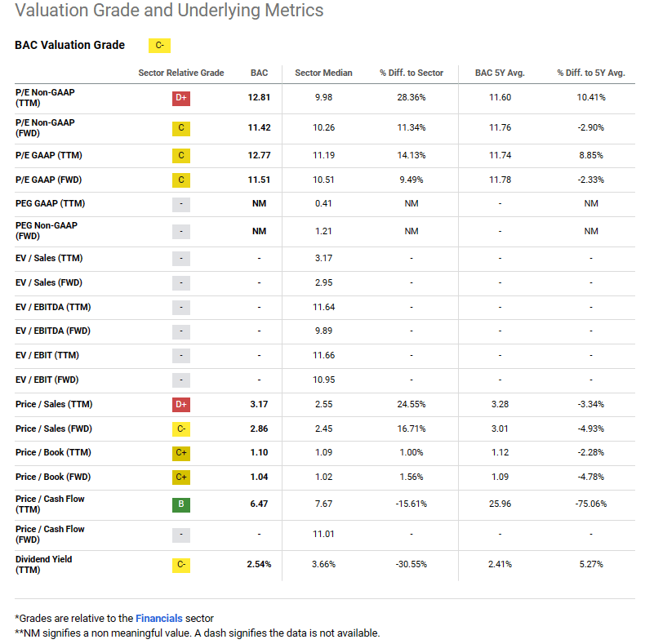Click the BAC Valuation Grade C- badge
Viewport: 645px width, 644px height.
(x=159, y=46)
